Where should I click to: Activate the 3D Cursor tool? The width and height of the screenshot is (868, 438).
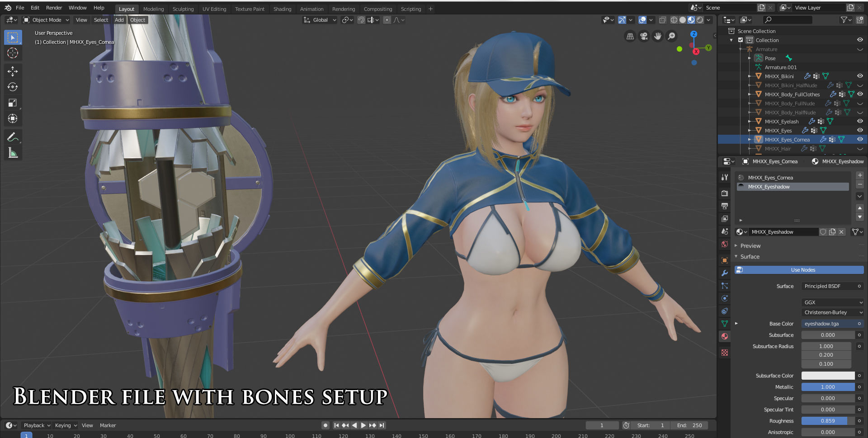(x=13, y=53)
